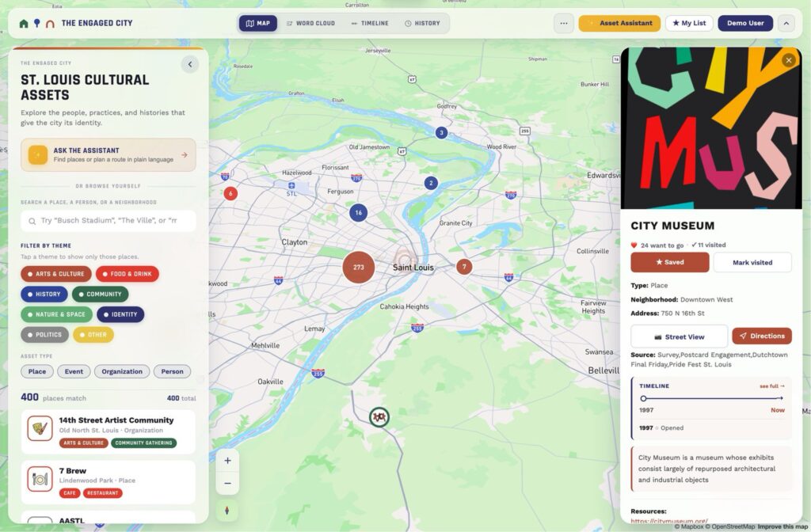The width and height of the screenshot is (811, 532).
Task: Toggle the Food & Drink theme filter
Action: coord(128,274)
